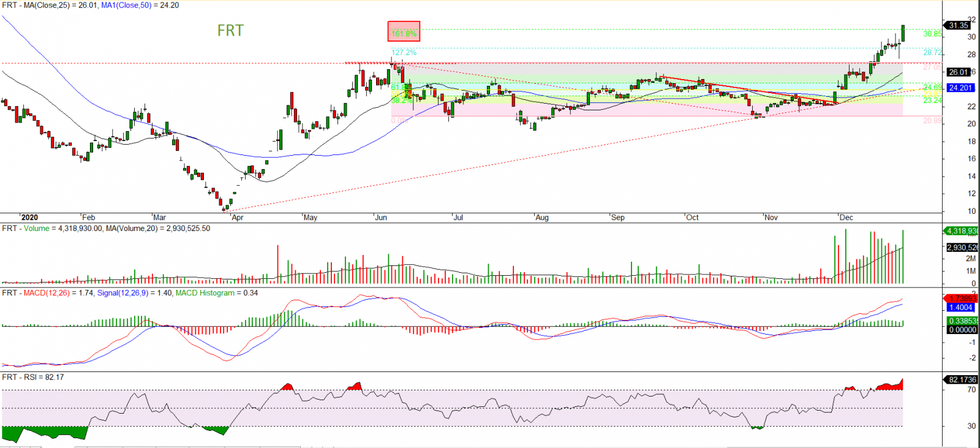
Task: Click the Jun month marker on the time axis
Action: tap(381, 218)
